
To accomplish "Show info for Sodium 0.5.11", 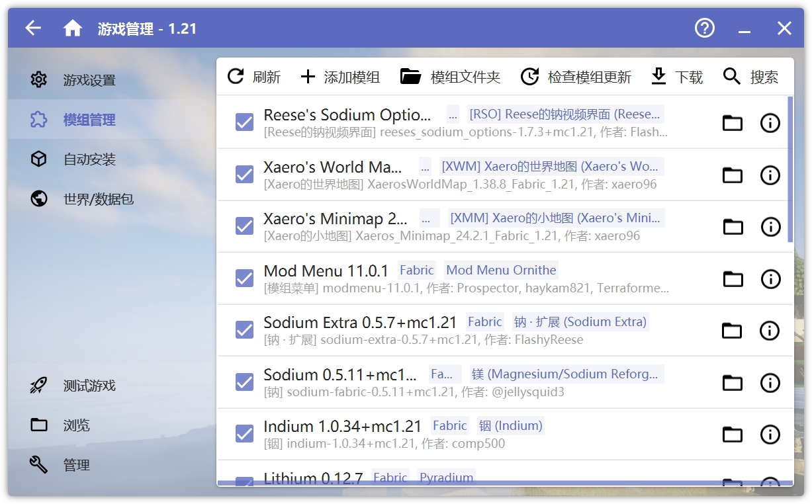I will pyautogui.click(x=770, y=382).
